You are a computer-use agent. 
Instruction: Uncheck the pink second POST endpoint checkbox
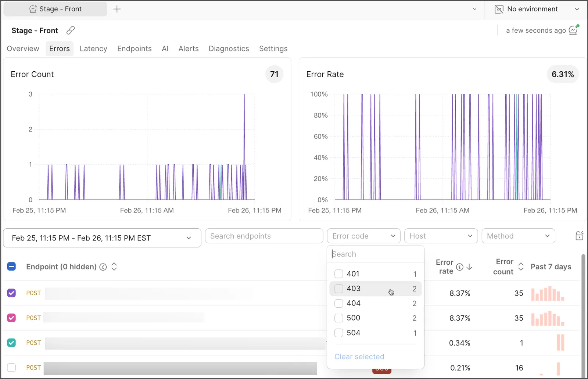(11, 318)
